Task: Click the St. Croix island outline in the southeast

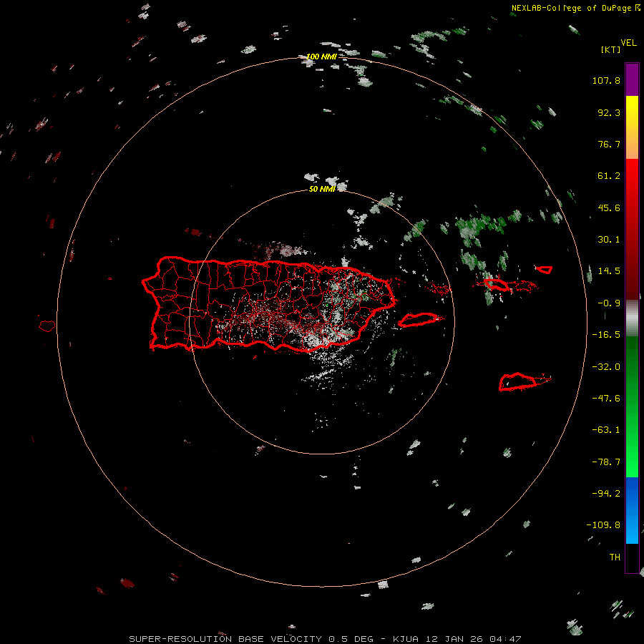Action: [x=519, y=382]
